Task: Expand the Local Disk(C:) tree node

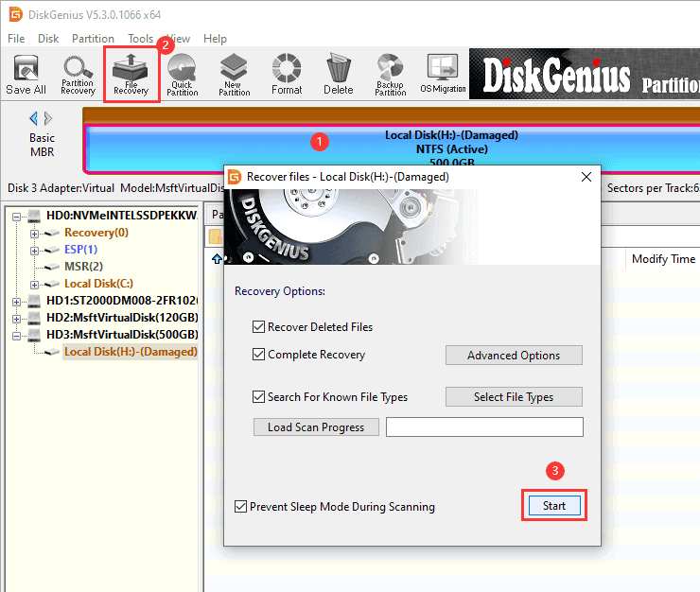Action: pyautogui.click(x=35, y=284)
